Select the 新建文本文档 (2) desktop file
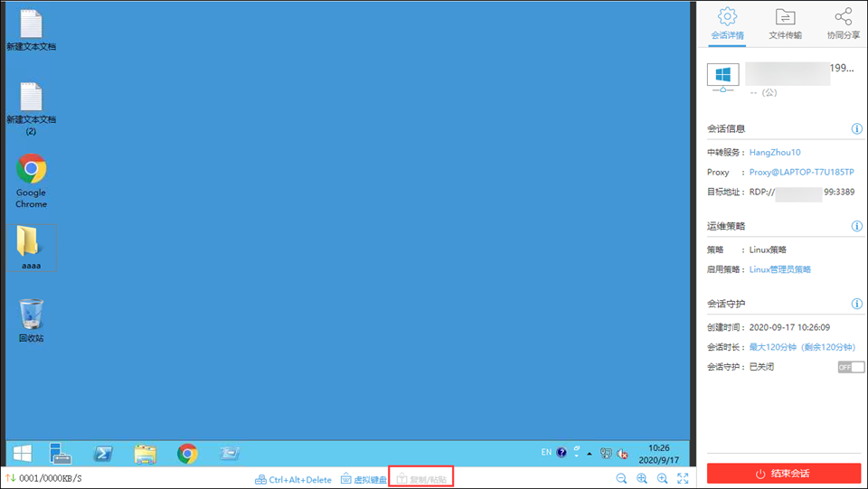This screenshot has height=489, width=868. click(x=31, y=108)
